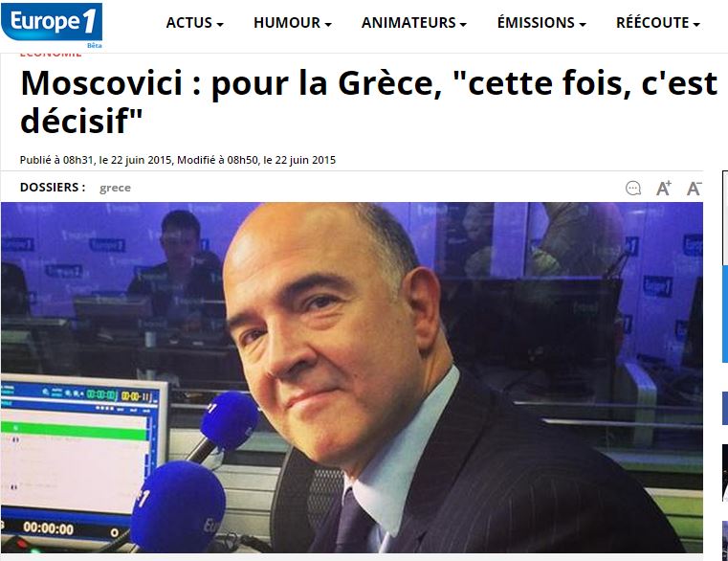Click the publication date line
The width and height of the screenshot is (728, 561).
[178, 160]
